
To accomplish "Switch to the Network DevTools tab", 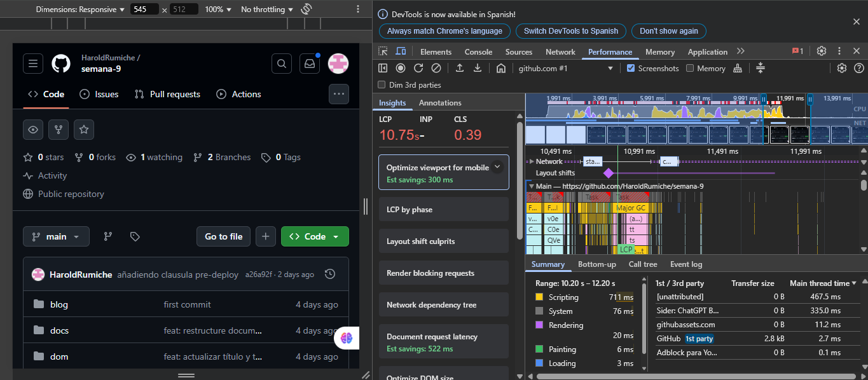I will (560, 52).
